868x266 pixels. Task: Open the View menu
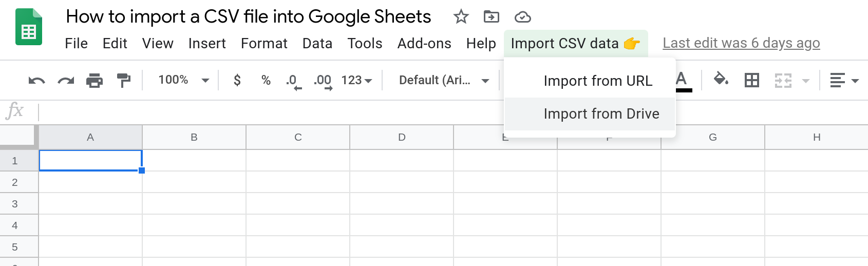[x=158, y=44]
